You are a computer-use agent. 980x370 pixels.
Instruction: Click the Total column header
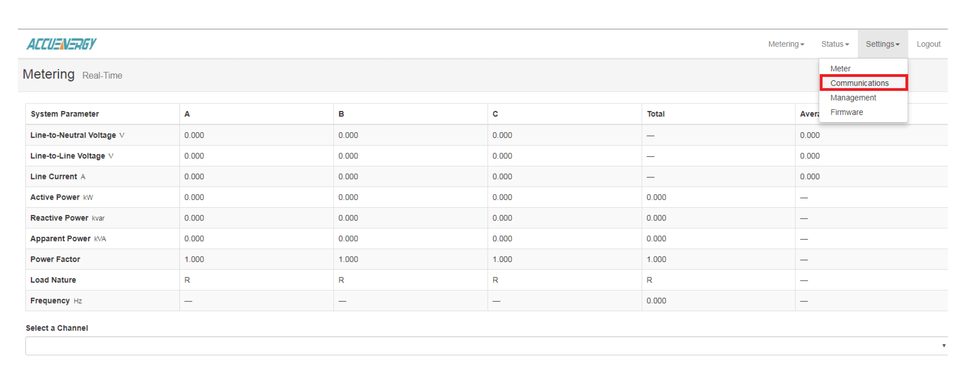[x=655, y=114]
